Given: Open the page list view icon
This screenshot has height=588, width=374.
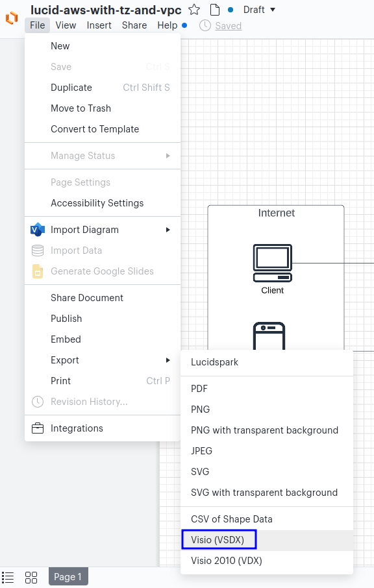Looking at the screenshot, I should [x=8, y=578].
